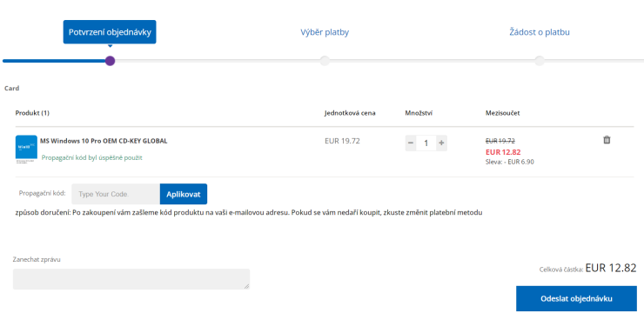Click the Aplikovat promo code button
Viewport: 644px width, 313px height.
tap(183, 194)
